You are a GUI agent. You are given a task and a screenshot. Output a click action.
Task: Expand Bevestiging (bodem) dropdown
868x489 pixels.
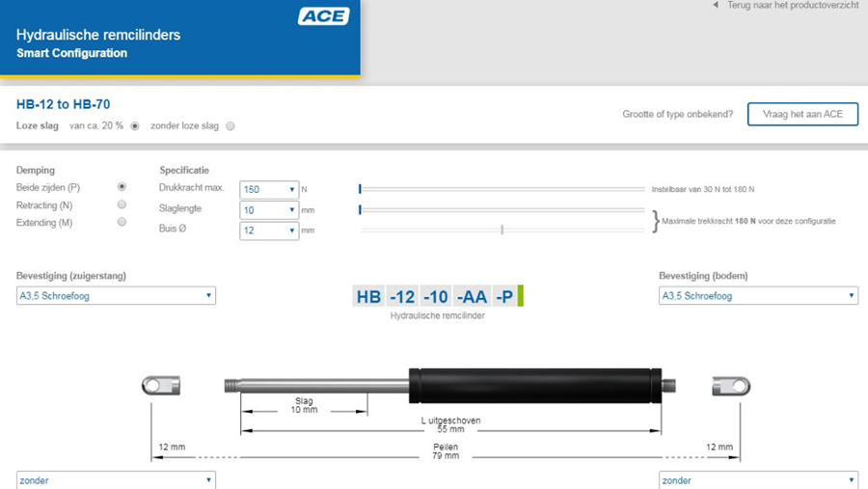[x=758, y=296]
